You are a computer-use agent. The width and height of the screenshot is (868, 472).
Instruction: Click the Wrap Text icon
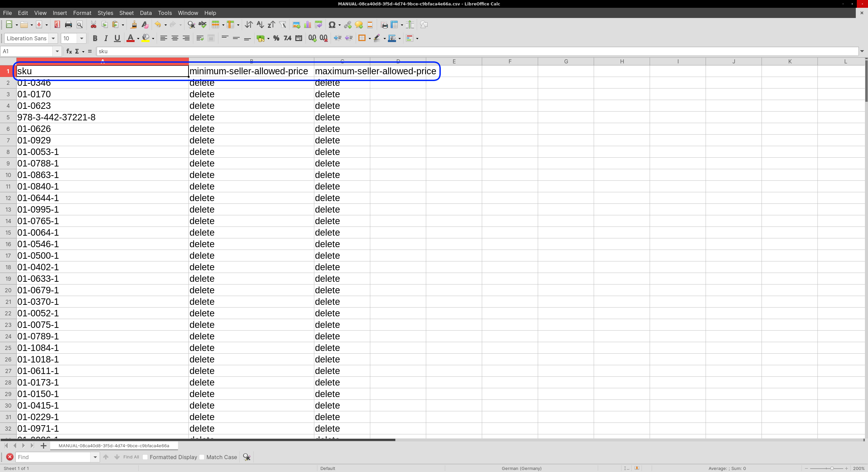(200, 38)
